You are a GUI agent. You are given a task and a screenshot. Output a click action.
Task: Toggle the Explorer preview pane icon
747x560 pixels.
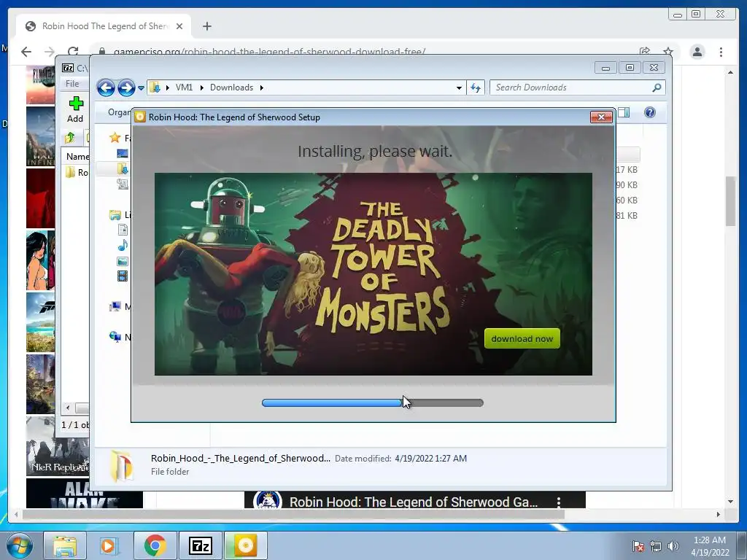[624, 112]
